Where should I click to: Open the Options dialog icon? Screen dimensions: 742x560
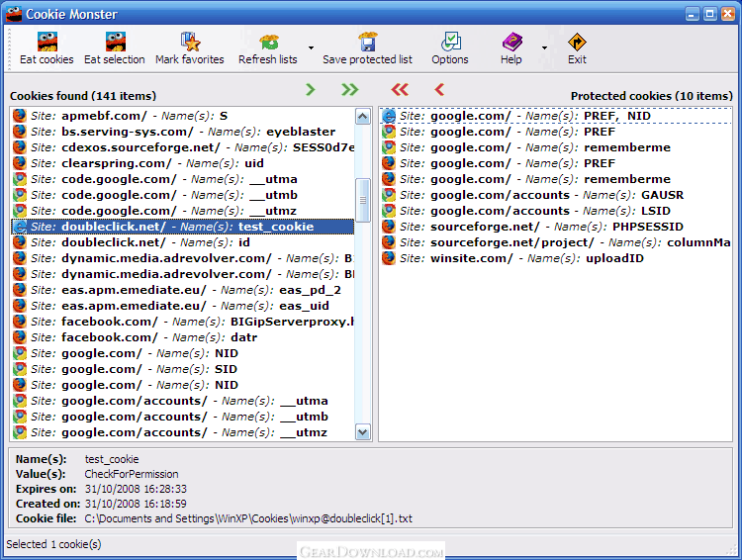point(450,42)
